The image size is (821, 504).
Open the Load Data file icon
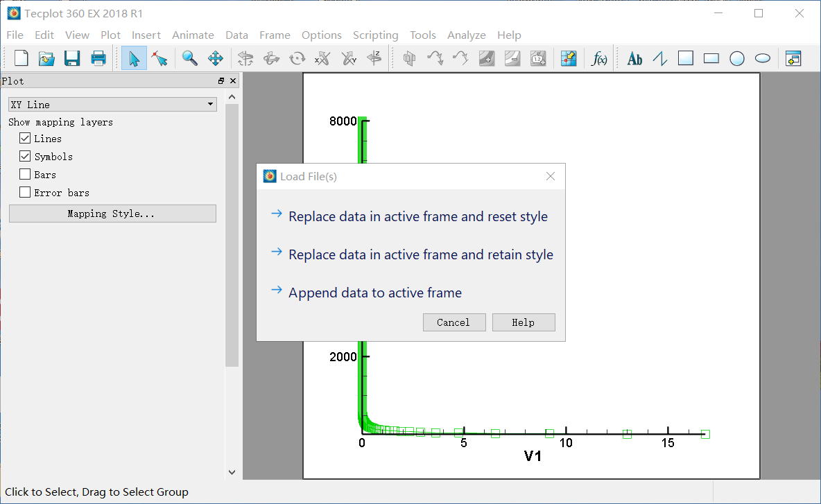pyautogui.click(x=46, y=58)
